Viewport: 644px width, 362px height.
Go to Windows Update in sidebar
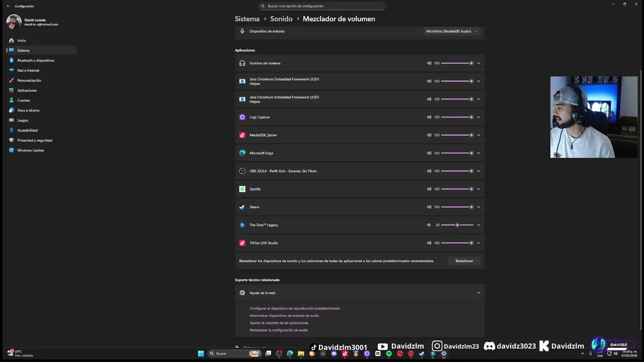point(30,150)
